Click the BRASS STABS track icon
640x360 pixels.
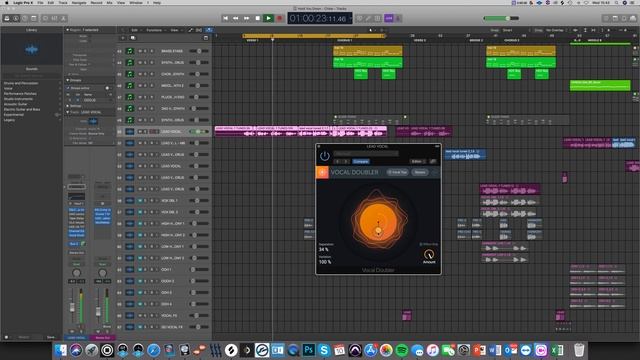130,51
